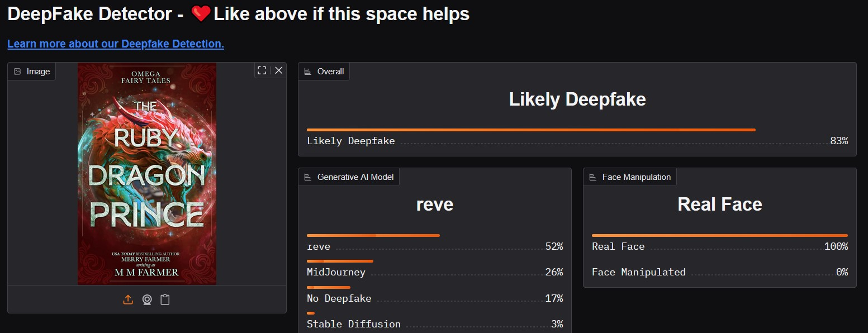Click the Face Manipulation chart icon
The width and height of the screenshot is (868, 333).
tap(593, 177)
